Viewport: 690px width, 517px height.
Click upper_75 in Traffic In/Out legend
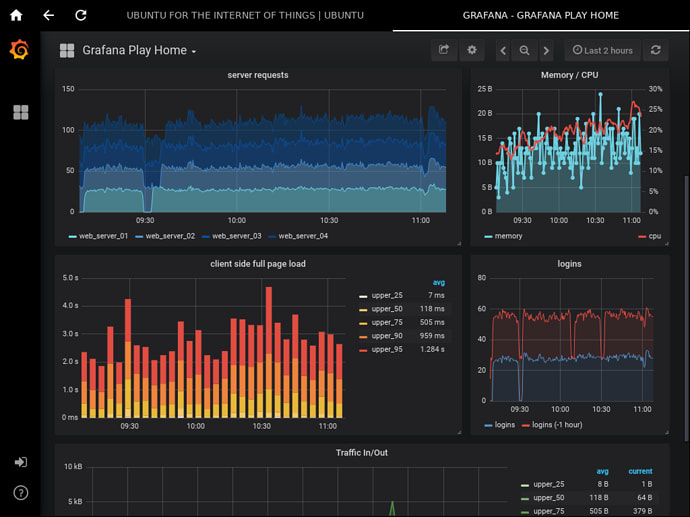click(x=549, y=511)
